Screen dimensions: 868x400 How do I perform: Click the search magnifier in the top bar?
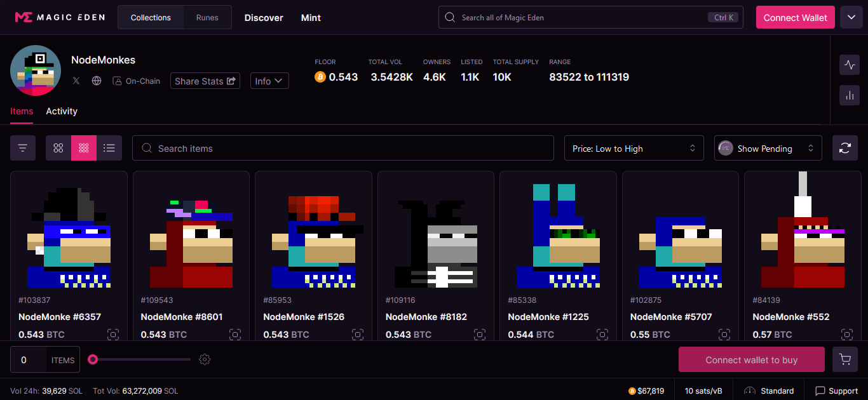pos(450,17)
